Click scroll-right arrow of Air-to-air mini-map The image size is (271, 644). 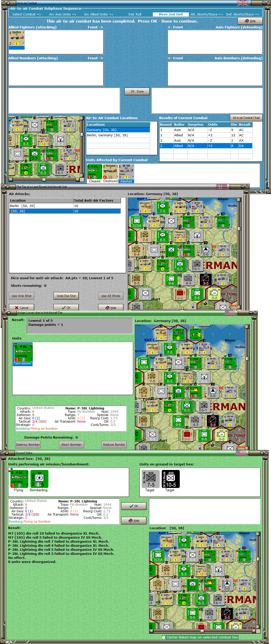[78, 180]
